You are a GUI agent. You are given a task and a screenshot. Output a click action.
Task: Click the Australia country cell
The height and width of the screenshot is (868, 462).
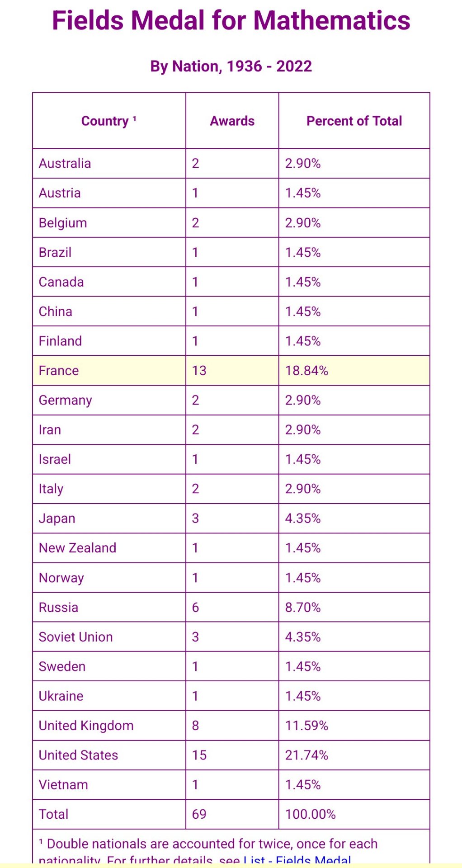point(65,163)
